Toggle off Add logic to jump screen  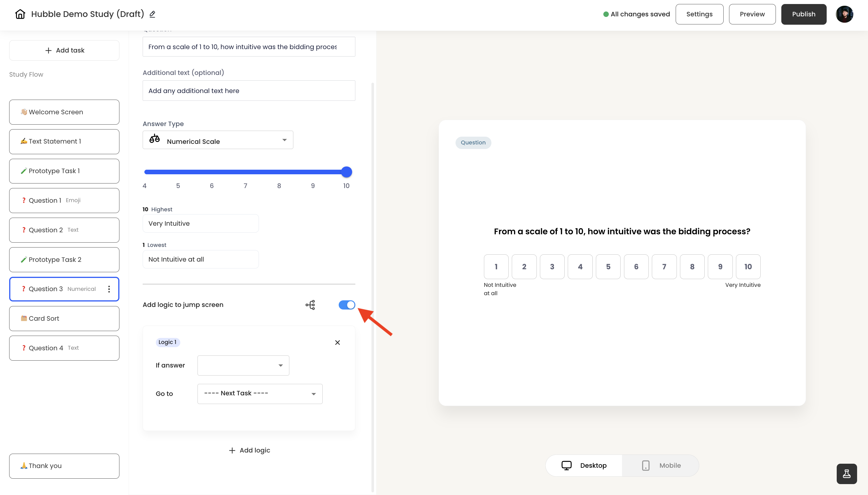click(x=347, y=305)
